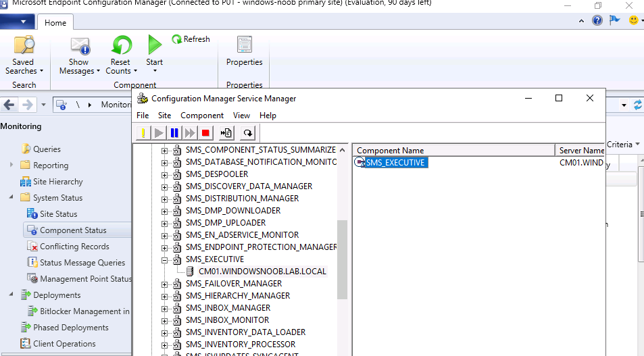Open Queries in the Monitoring pane
Viewport: 644px width, 356px height.
coord(47,149)
